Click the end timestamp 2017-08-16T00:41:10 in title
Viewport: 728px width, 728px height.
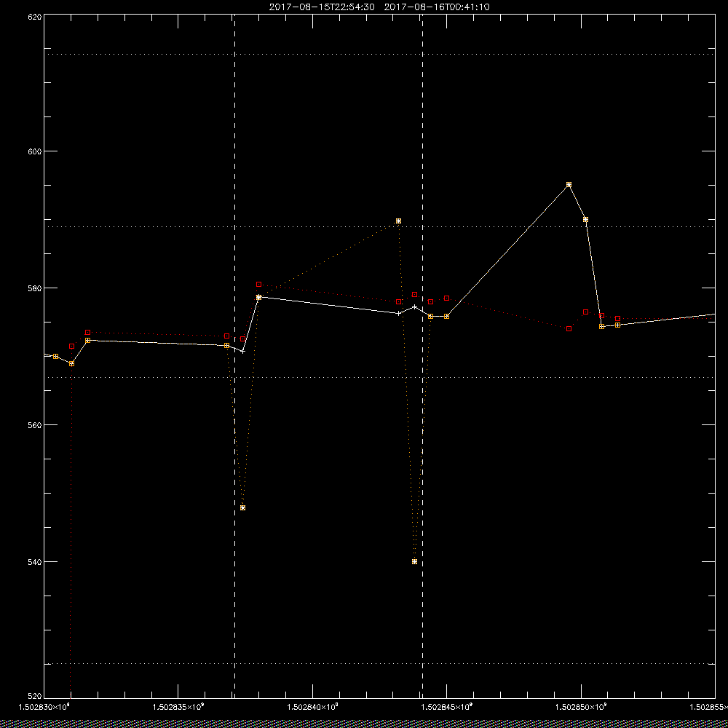(436, 7)
